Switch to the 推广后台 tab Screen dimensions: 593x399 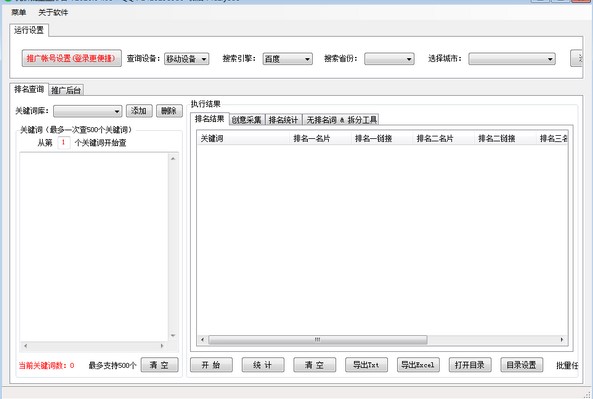66,90
